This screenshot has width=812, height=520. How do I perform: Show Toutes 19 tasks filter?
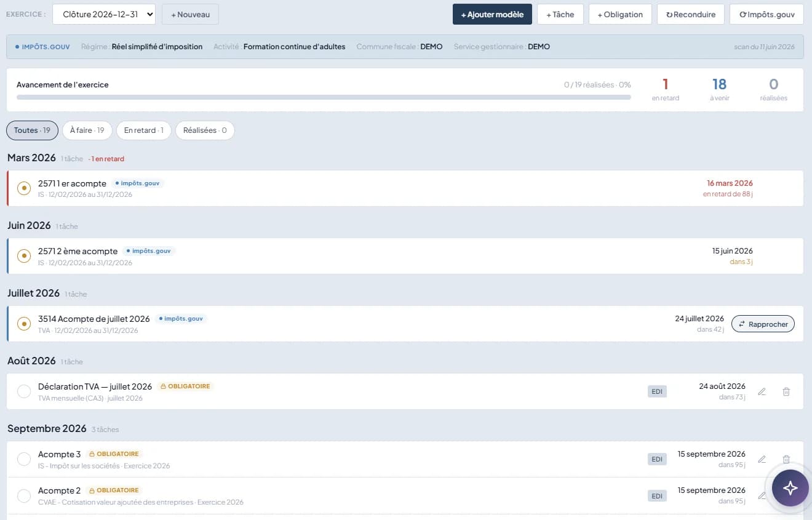coord(32,130)
